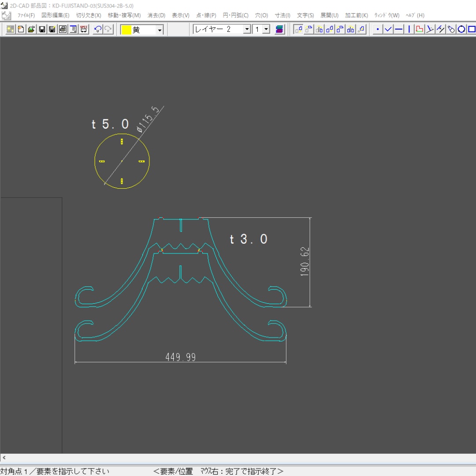
Task: Select the parallel line tool
Action: coord(440,30)
